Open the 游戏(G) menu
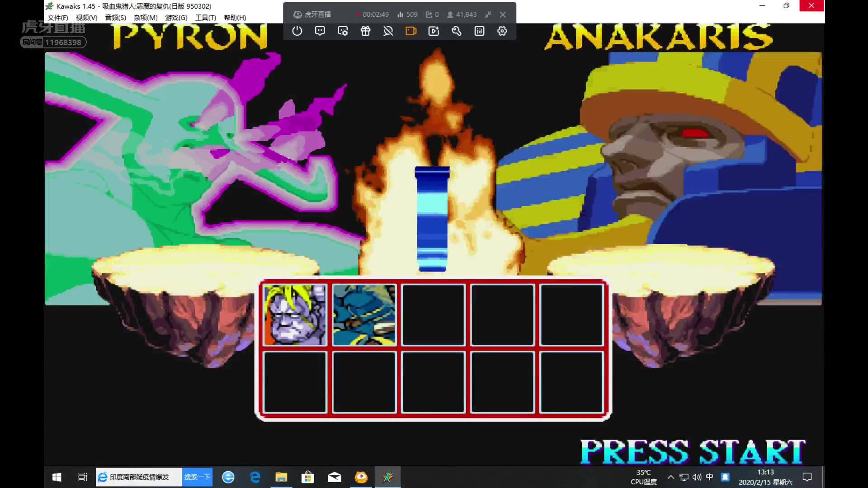 [x=176, y=18]
